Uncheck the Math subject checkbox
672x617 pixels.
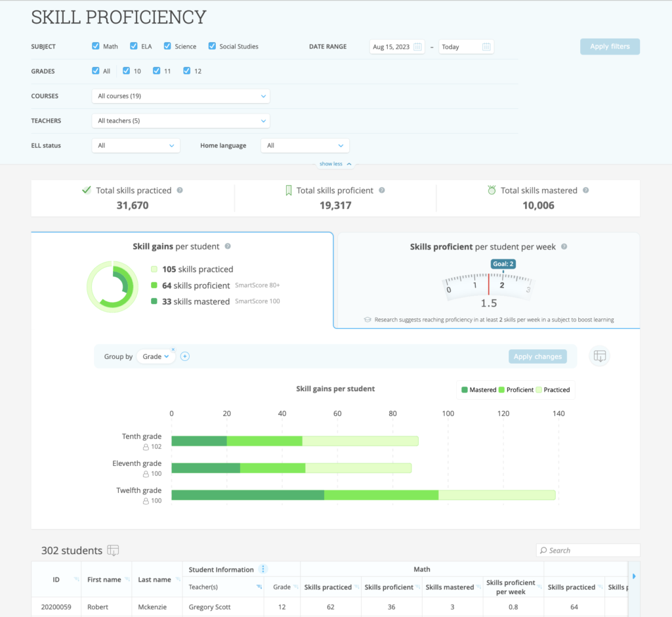(x=96, y=47)
